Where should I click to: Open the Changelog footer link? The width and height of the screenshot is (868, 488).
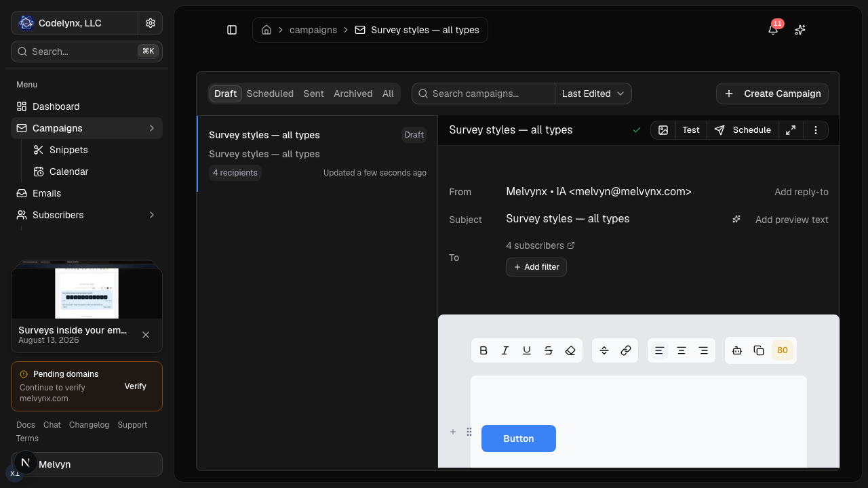pos(89,425)
